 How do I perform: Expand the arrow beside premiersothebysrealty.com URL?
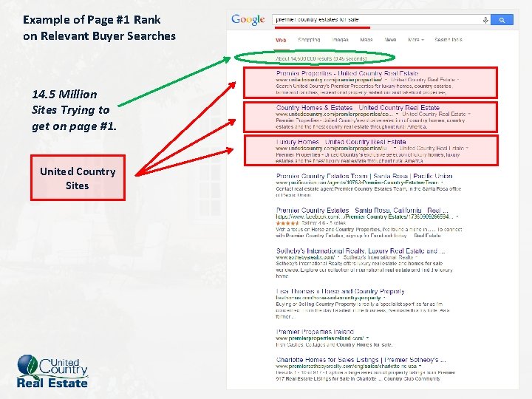click(420, 366)
